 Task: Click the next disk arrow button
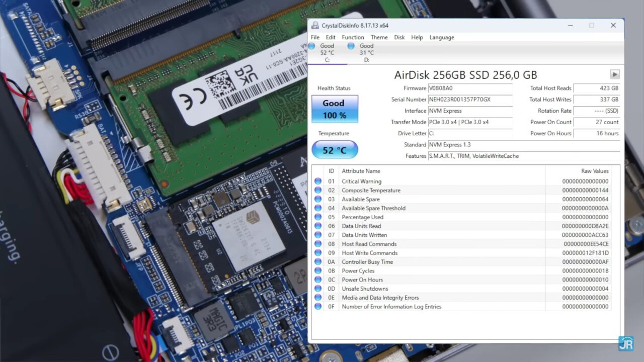614,74
